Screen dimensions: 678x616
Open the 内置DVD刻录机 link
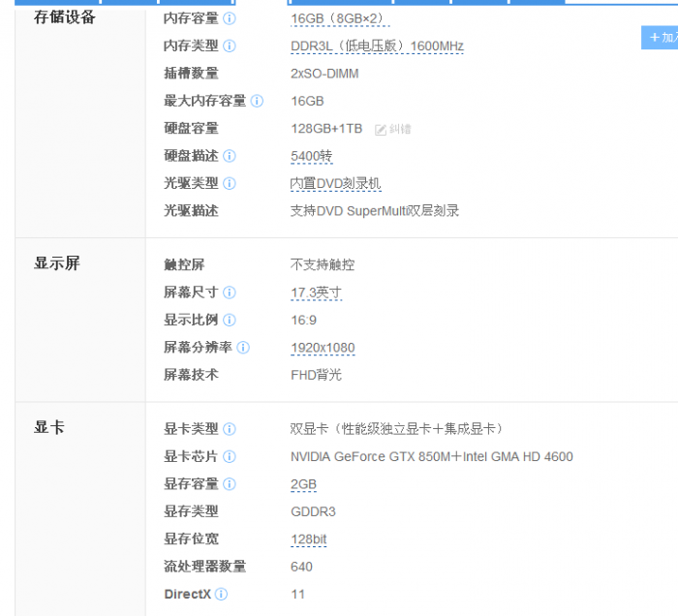click(336, 183)
